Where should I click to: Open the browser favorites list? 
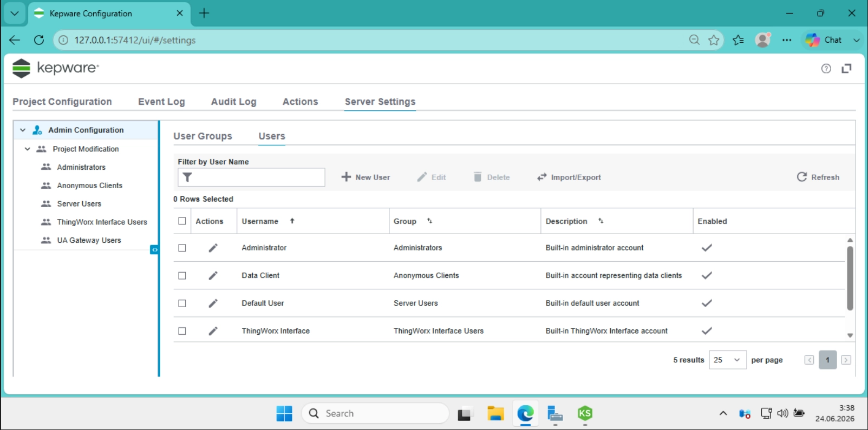[x=738, y=40]
